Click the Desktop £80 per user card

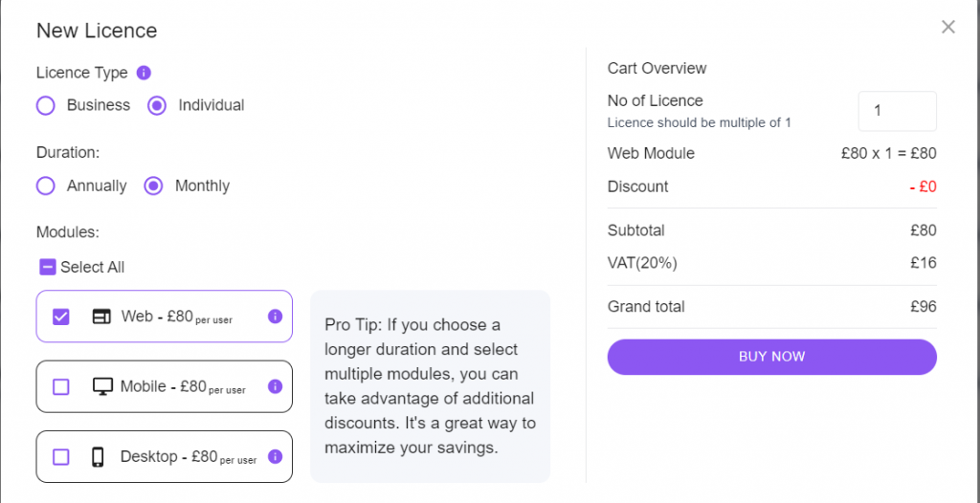coord(165,457)
